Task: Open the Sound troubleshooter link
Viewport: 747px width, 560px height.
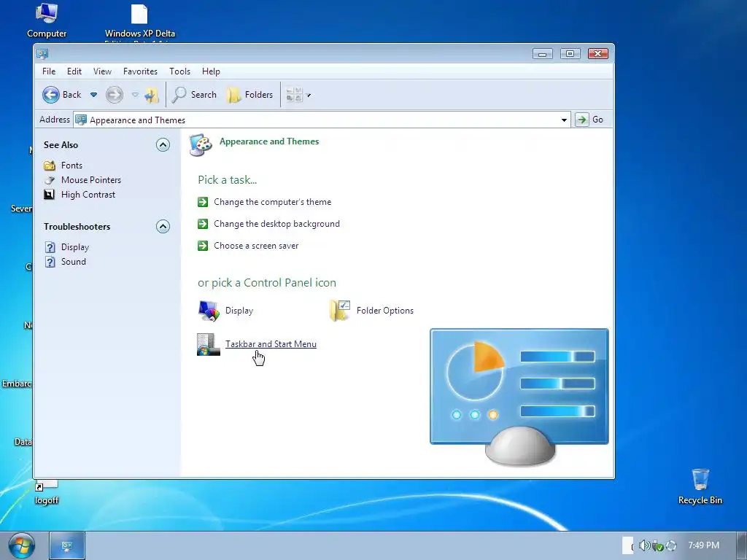Action: (74, 262)
